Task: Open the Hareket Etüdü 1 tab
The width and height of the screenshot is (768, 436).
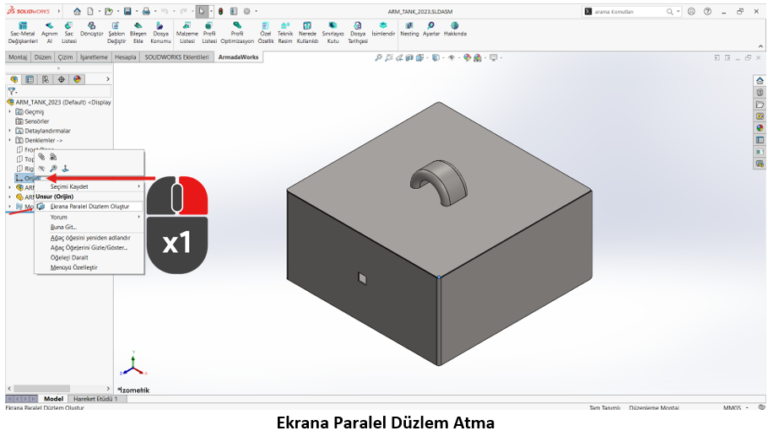Action: 95,399
